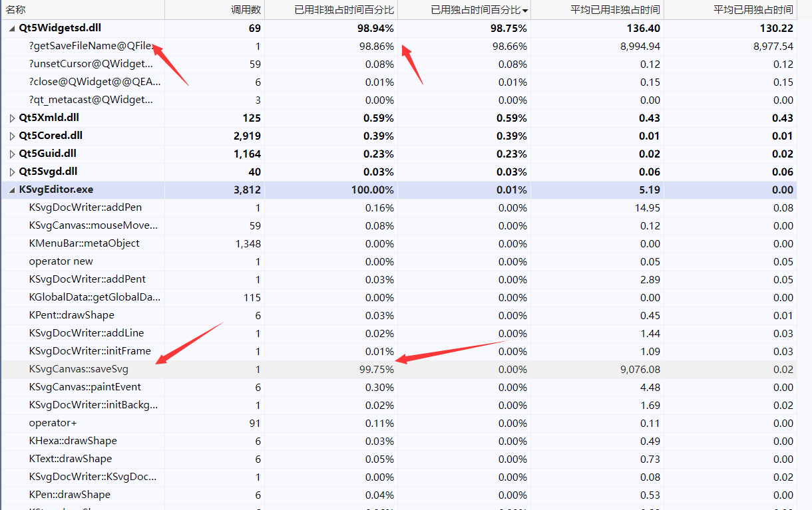Click the 115 call count in getGlobalDa row
Image resolution: width=812 pixels, height=510 pixels.
pyautogui.click(x=253, y=297)
